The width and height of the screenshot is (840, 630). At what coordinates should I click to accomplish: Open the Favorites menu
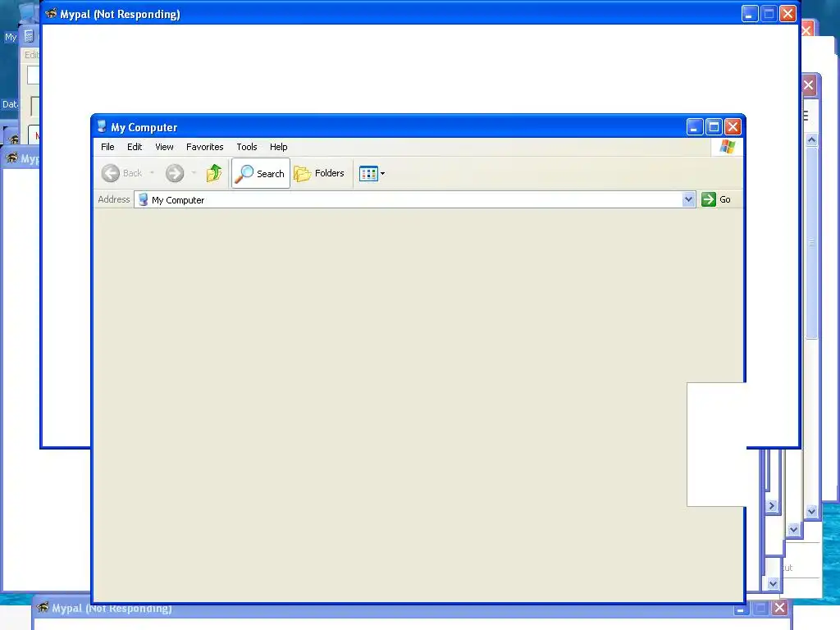[x=204, y=147]
